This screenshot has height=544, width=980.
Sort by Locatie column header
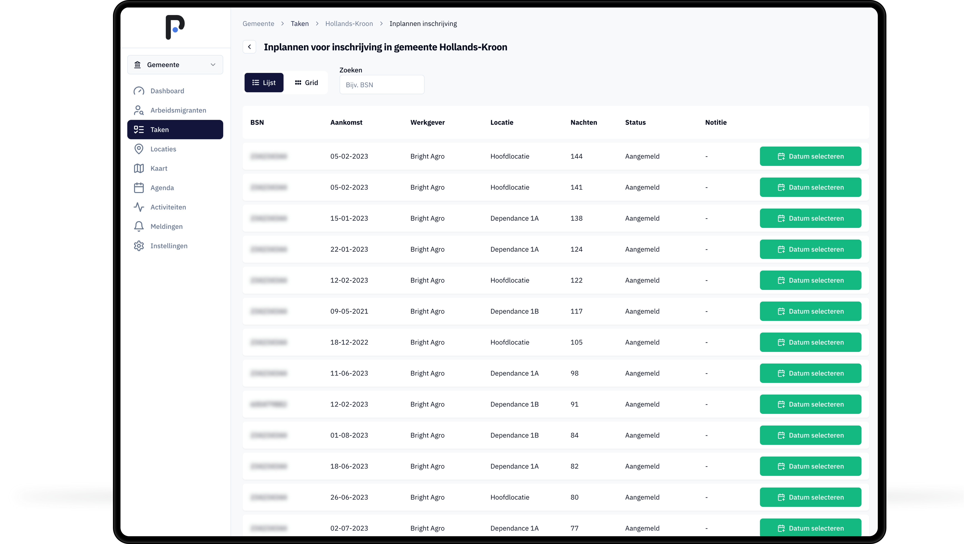(502, 122)
